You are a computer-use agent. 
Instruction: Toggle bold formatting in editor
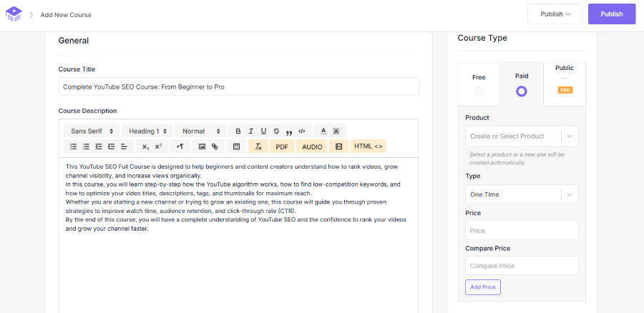238,131
